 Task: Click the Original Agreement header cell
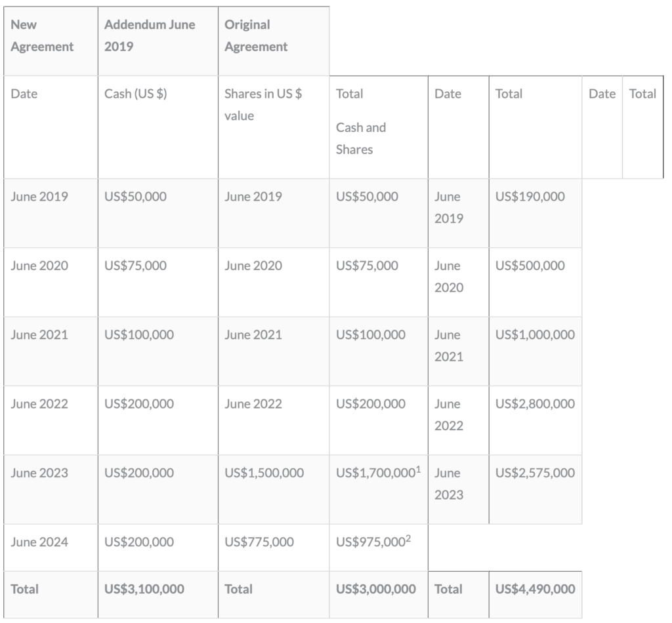pos(256,35)
